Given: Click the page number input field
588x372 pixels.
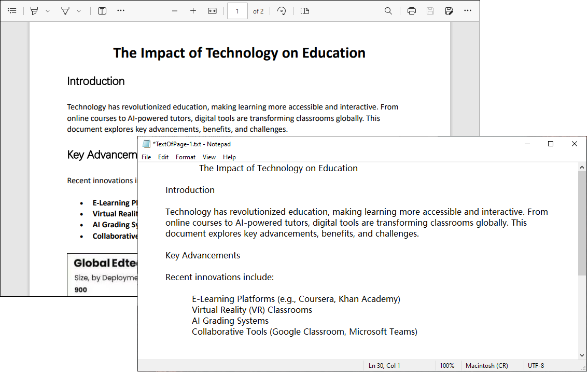Looking at the screenshot, I should [x=237, y=11].
